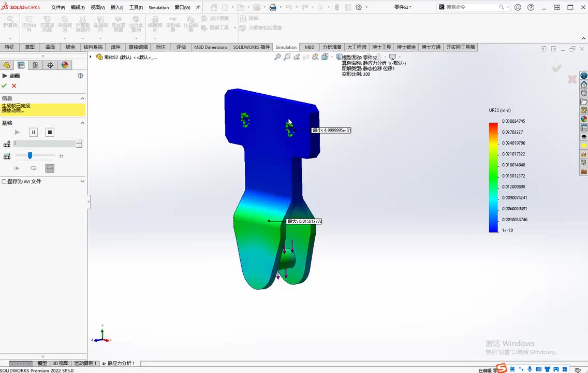Switch to 运动算例 1 bottom tab
588x373 pixels.
[x=85, y=363]
